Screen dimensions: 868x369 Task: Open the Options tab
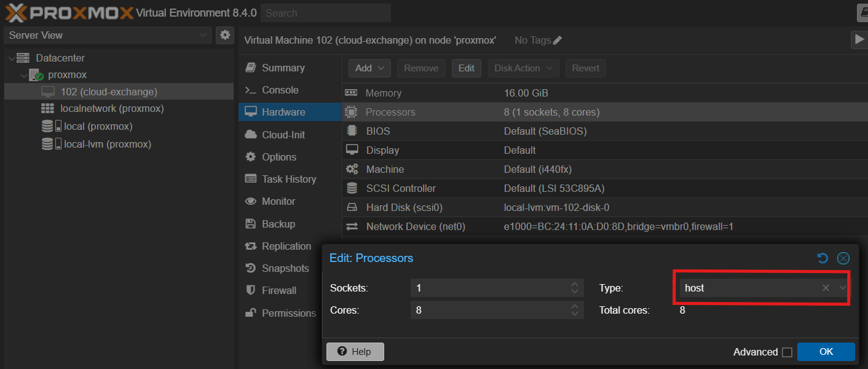point(290,157)
